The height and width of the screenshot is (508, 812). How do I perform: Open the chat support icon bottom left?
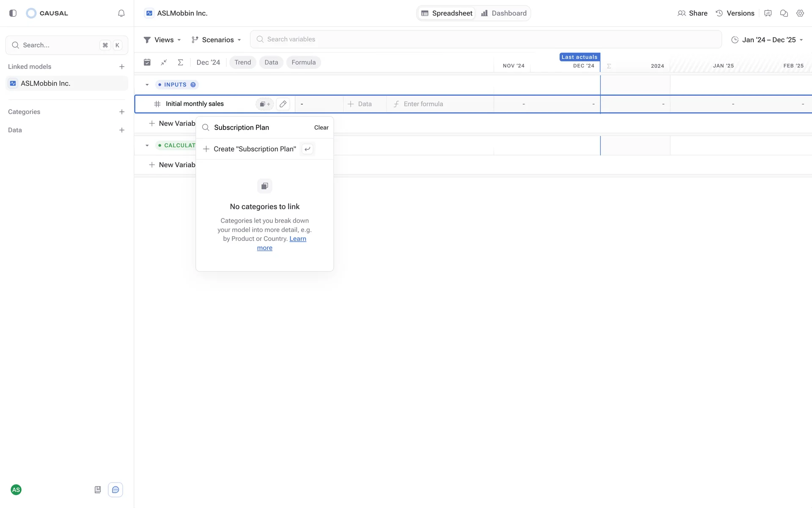tap(115, 490)
